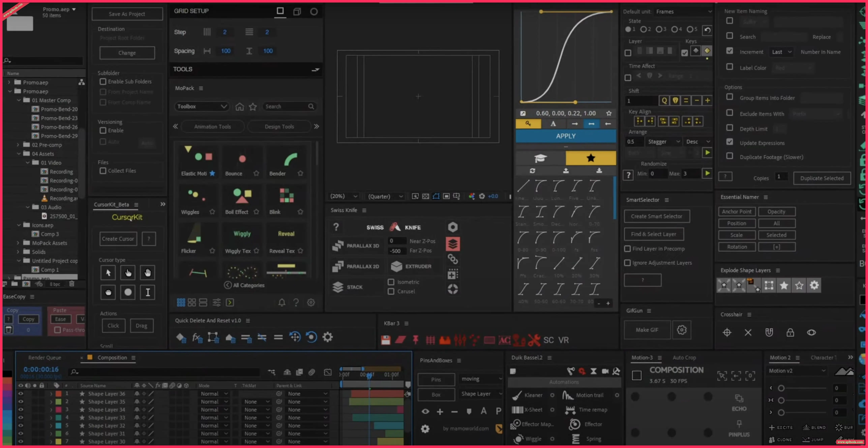Screen dimensions: 868x448
Task: Click the Save As Project button
Action: (127, 14)
